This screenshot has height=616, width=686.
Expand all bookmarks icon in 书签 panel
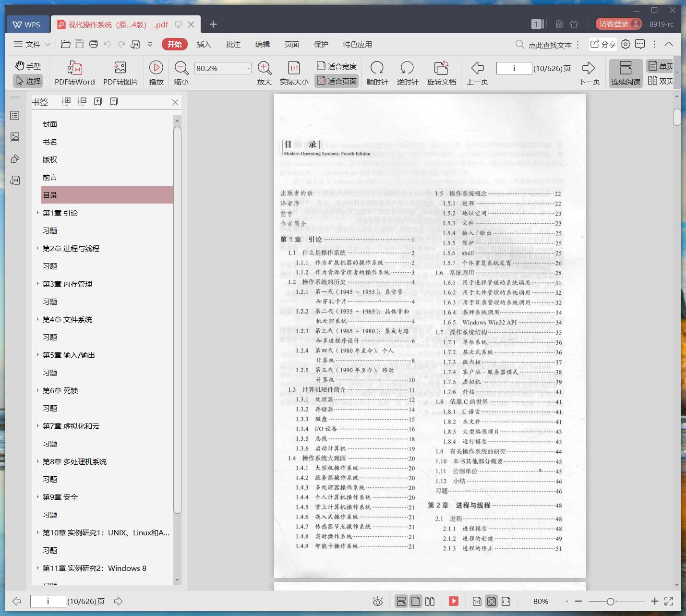(x=67, y=101)
